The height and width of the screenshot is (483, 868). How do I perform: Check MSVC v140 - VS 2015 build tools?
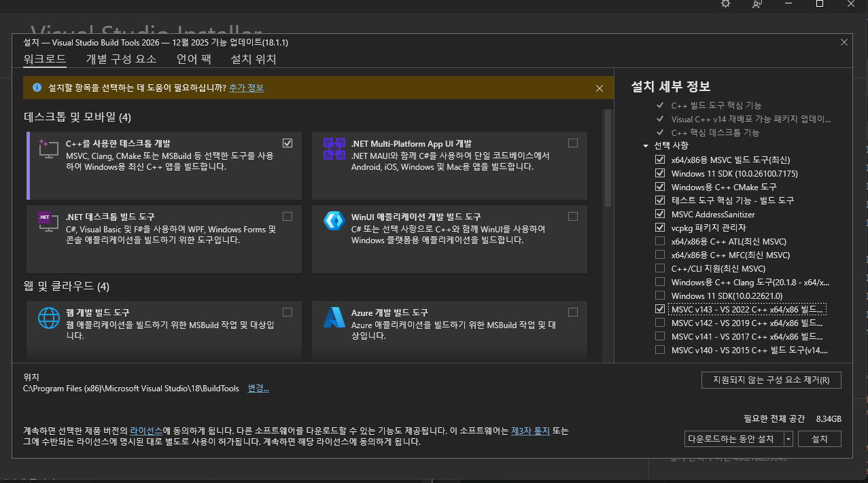pos(660,350)
